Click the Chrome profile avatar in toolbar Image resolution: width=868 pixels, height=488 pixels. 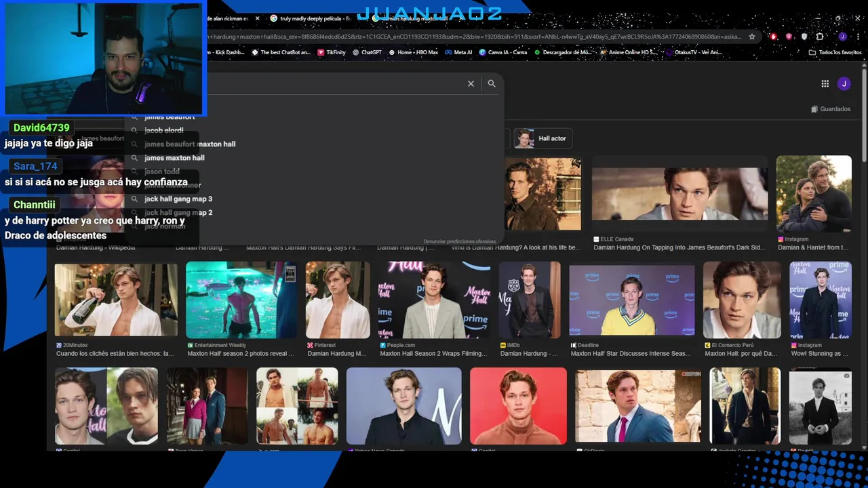point(842,37)
